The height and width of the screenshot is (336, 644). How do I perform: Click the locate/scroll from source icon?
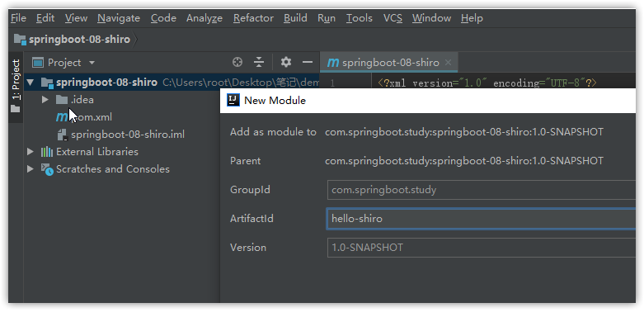click(x=237, y=62)
